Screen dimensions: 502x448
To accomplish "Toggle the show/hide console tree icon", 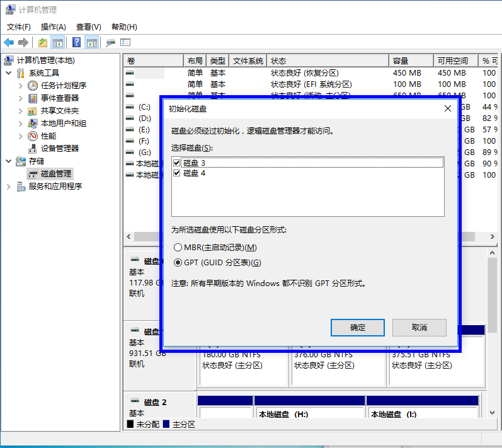I will tap(58, 42).
